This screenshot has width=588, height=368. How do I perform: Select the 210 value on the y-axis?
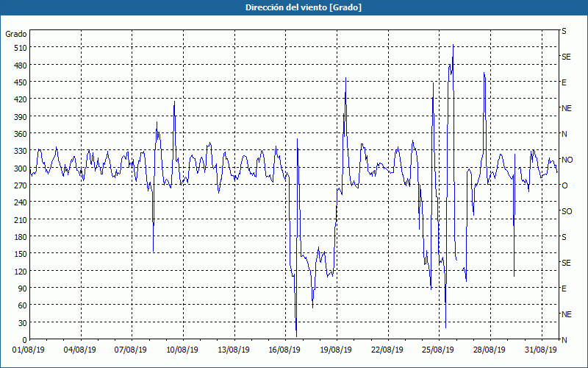pyautogui.click(x=21, y=219)
